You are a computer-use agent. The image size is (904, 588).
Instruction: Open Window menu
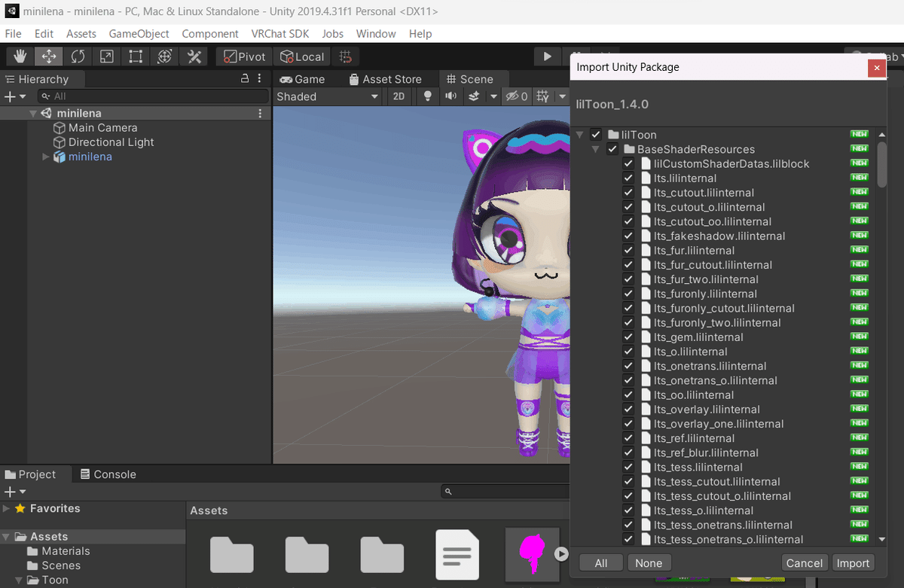tap(376, 34)
